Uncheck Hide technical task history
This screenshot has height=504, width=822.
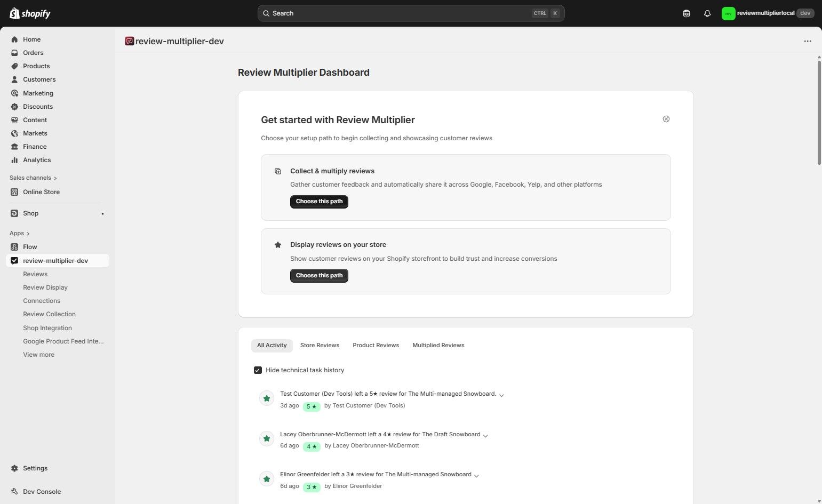pyautogui.click(x=258, y=370)
